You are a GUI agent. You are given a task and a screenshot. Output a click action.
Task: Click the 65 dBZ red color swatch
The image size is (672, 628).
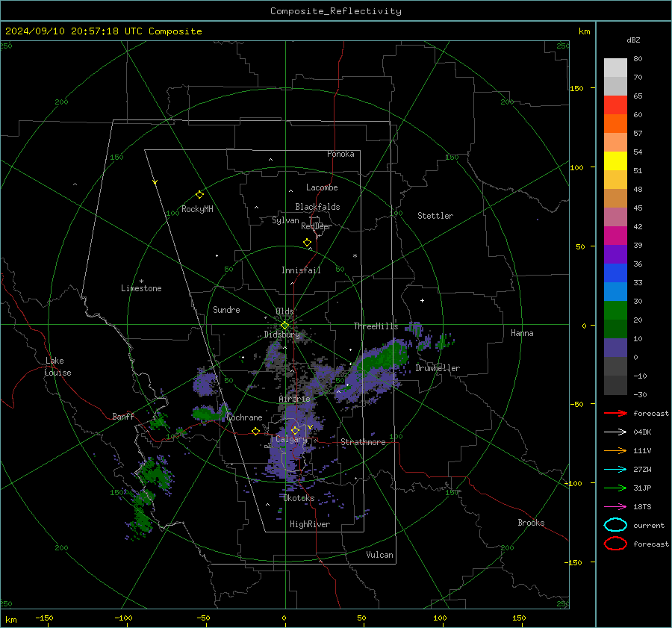(615, 105)
